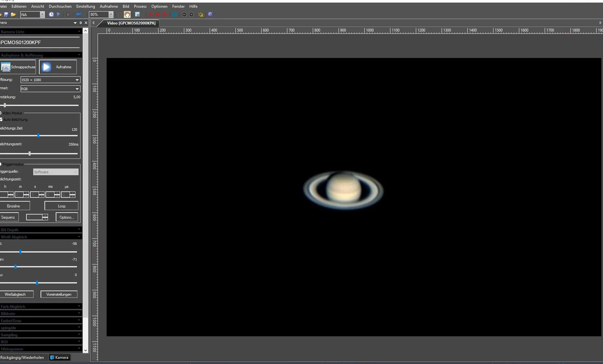Viewport: 603px width, 364px height.
Task: Click the purple gear settings icon
Action: [210, 14]
